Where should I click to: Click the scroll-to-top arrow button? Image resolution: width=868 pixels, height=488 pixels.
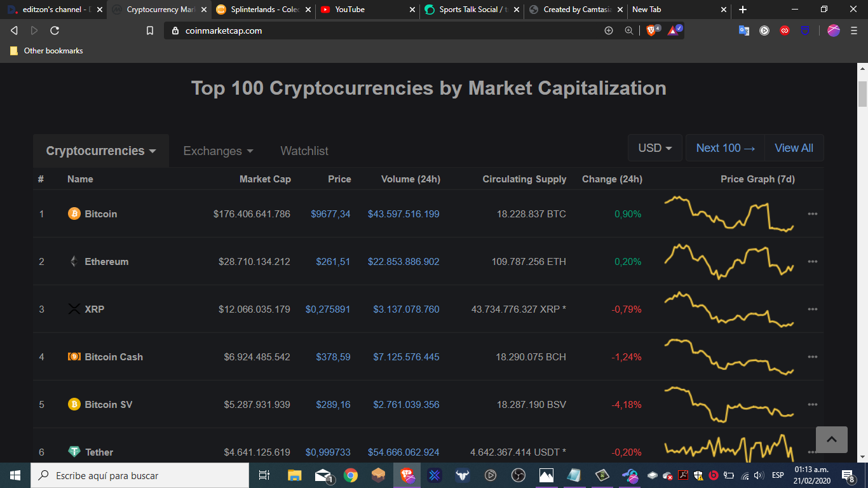coord(832,440)
